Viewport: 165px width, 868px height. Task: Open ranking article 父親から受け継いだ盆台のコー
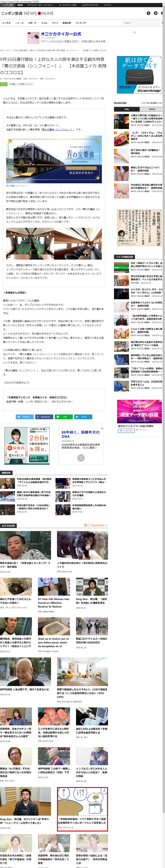(x=146, y=119)
